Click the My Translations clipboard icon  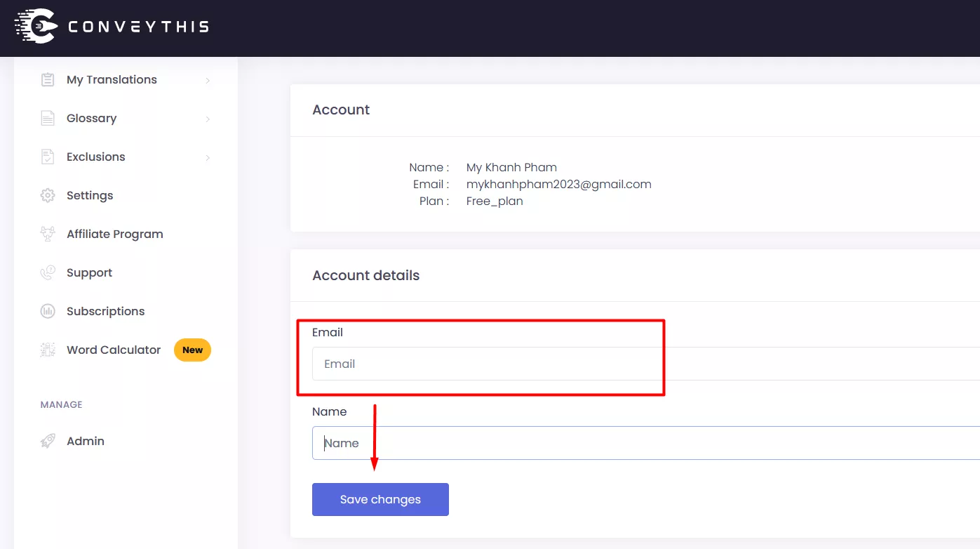(48, 80)
